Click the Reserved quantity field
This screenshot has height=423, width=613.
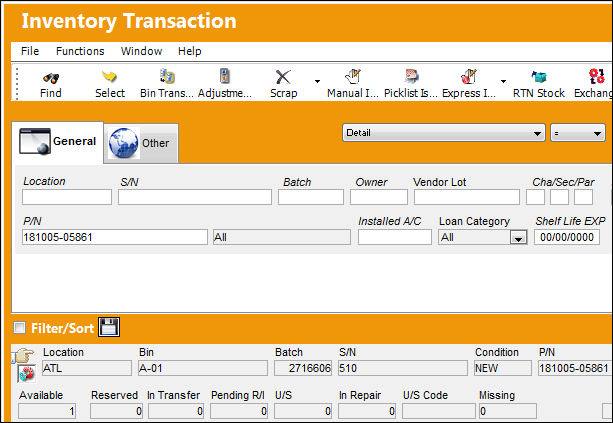(117, 411)
